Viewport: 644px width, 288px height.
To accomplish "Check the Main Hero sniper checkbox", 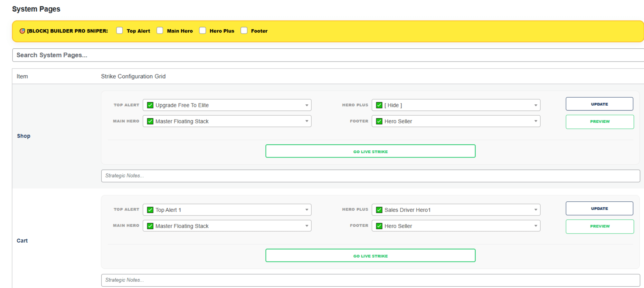I will 160,31.
